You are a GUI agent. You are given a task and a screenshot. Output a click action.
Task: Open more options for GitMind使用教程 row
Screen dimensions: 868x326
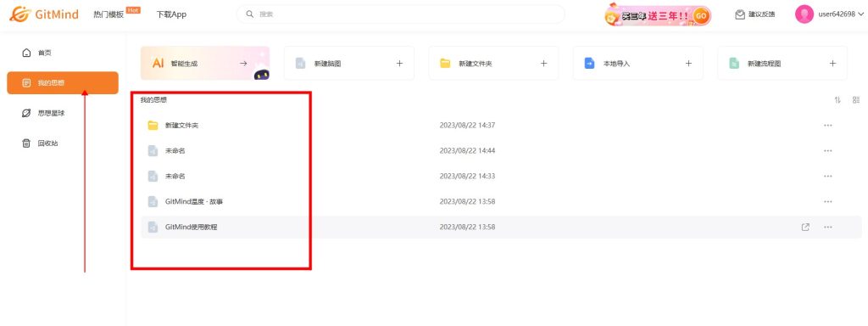pos(827,228)
